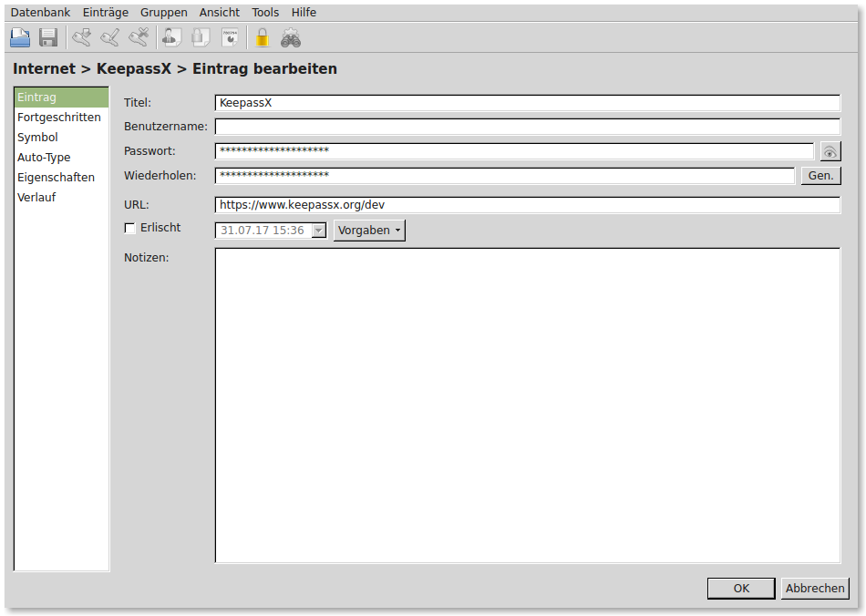Image resolution: width=866 pixels, height=616 pixels.
Task: Open the Vorgaben presets dropdown
Action: [369, 231]
